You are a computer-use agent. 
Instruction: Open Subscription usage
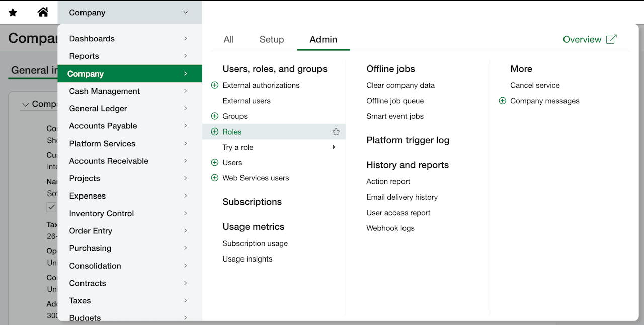pos(255,243)
